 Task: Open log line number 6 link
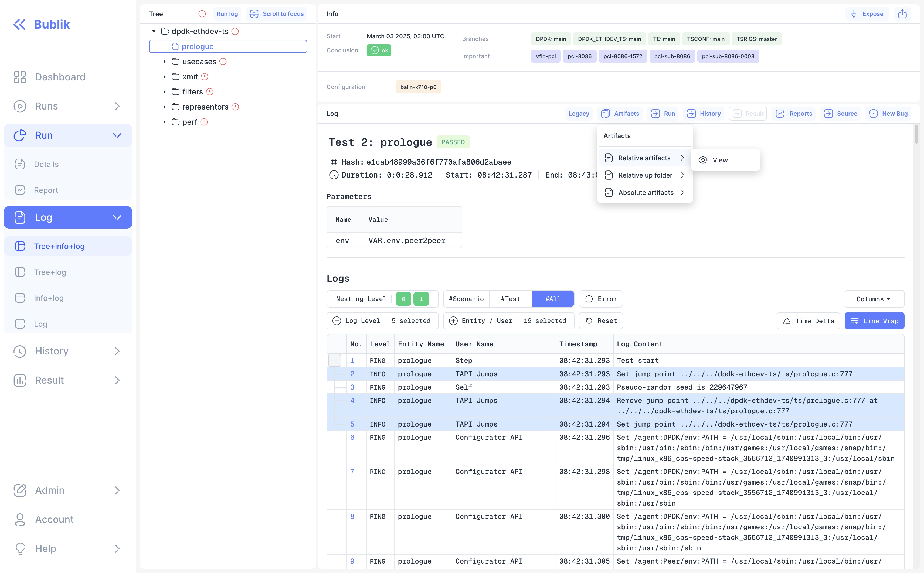tap(352, 437)
